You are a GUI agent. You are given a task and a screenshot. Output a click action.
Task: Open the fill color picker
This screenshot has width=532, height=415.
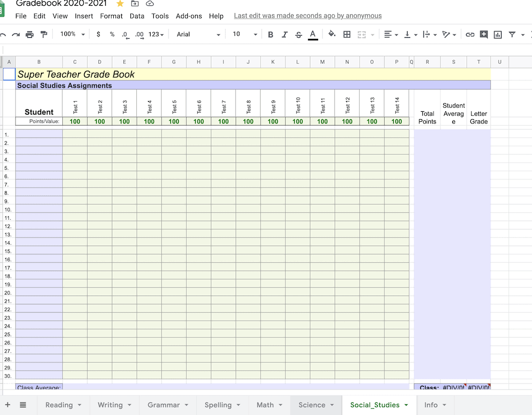tap(332, 35)
